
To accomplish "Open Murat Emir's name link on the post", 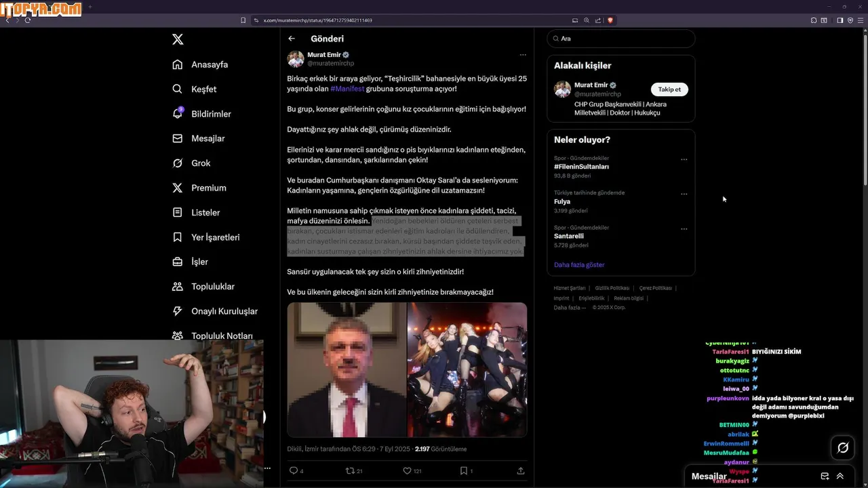I will (x=325, y=54).
